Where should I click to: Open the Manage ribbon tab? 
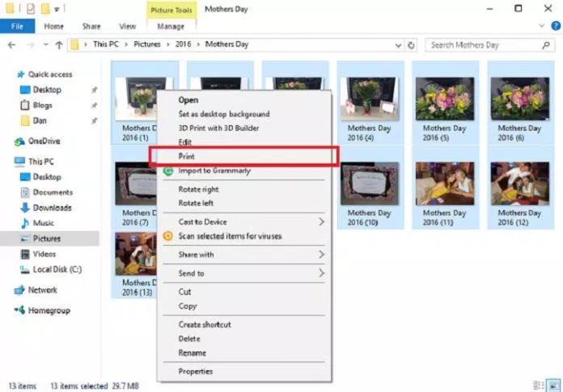click(x=170, y=26)
